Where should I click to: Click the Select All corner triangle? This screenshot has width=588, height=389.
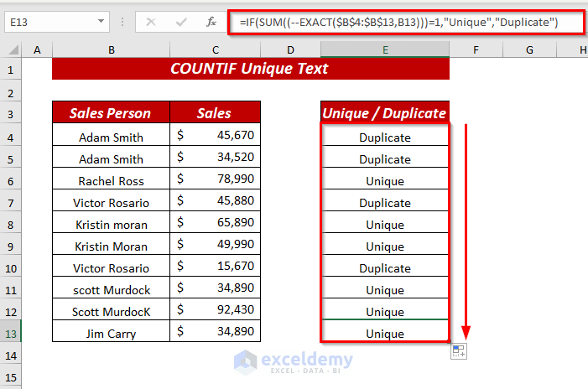click(x=13, y=49)
